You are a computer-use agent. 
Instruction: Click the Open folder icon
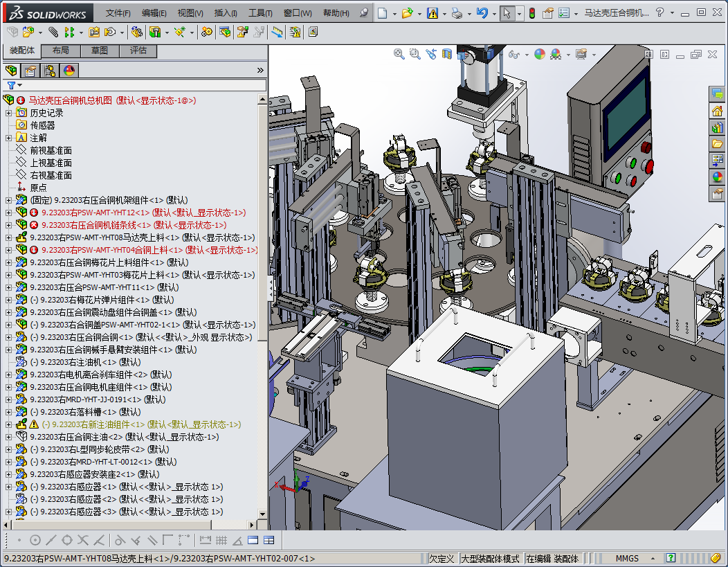pyautogui.click(x=407, y=13)
